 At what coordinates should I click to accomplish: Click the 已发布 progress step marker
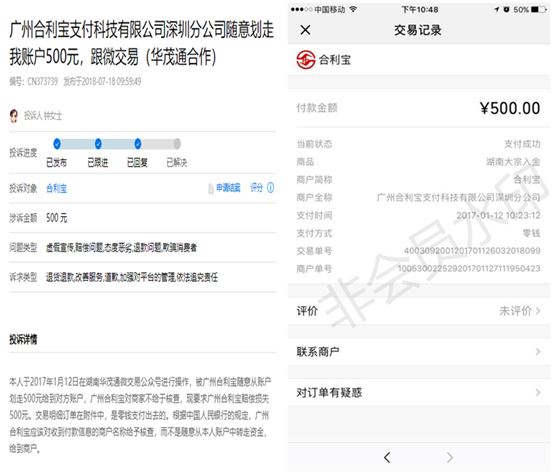pyautogui.click(x=57, y=144)
